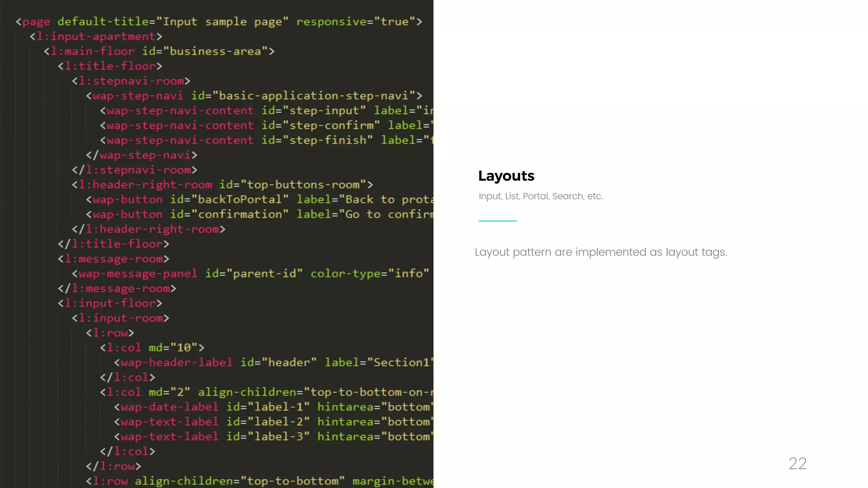Click the wap-text-label label-2 line

(273, 422)
